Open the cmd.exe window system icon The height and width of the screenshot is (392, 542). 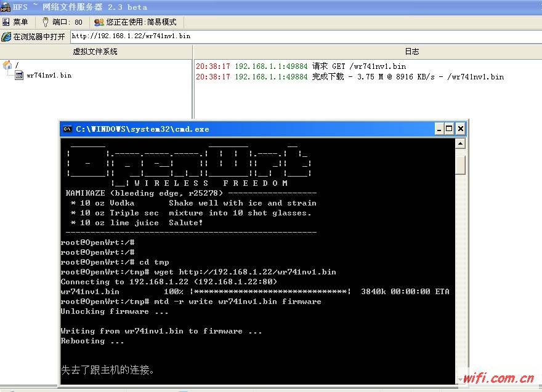(x=68, y=129)
